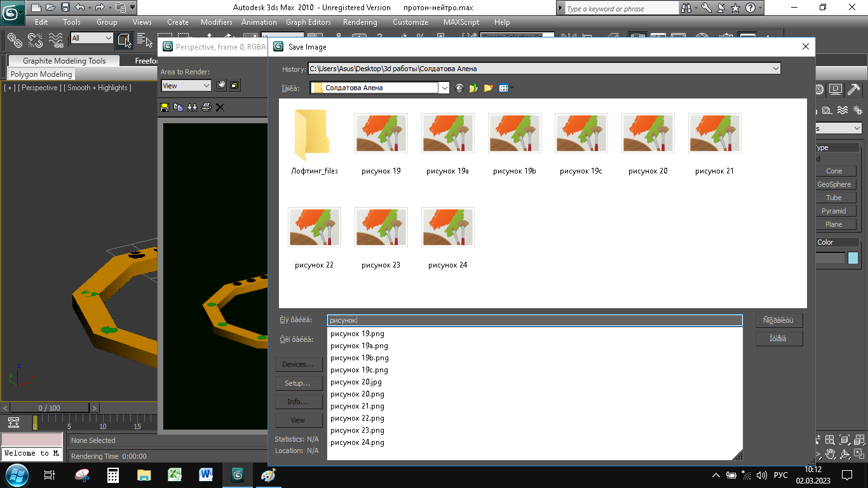Click the yellow Save Image icon in render window

tap(165, 107)
